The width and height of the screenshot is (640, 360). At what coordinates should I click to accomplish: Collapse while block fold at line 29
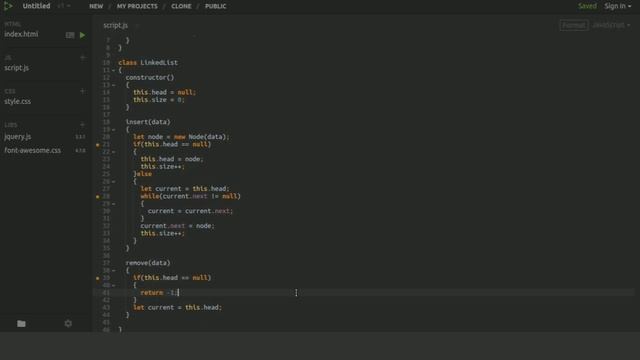pos(113,204)
